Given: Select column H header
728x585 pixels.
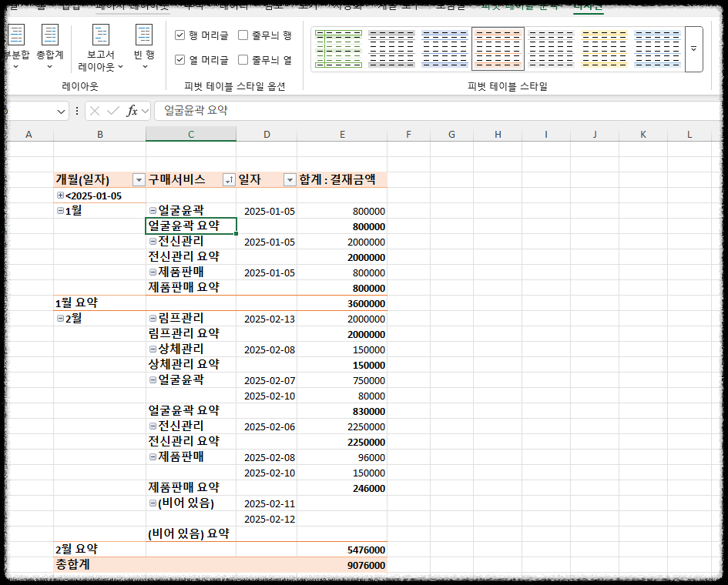Looking at the screenshot, I should [x=498, y=134].
